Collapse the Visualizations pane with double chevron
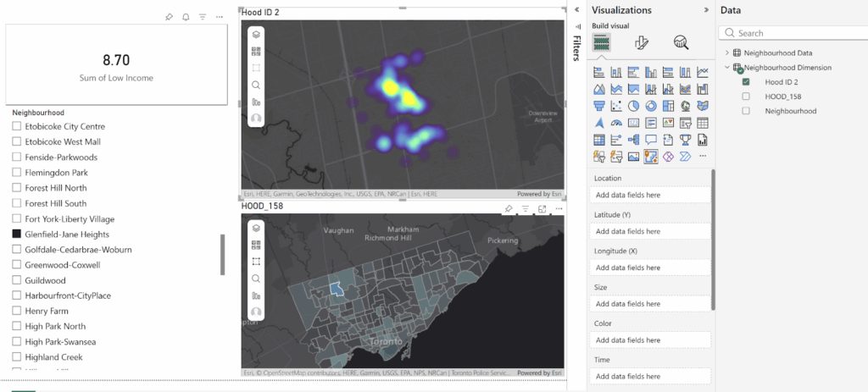 coord(706,10)
